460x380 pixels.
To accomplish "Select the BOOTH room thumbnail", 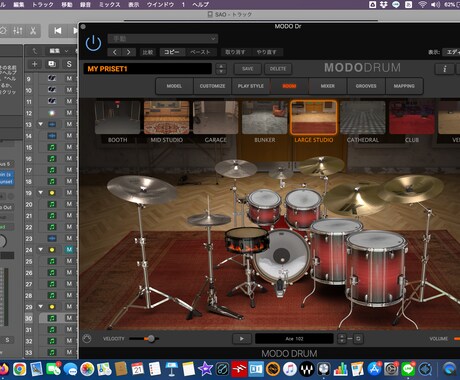I will pos(117,118).
